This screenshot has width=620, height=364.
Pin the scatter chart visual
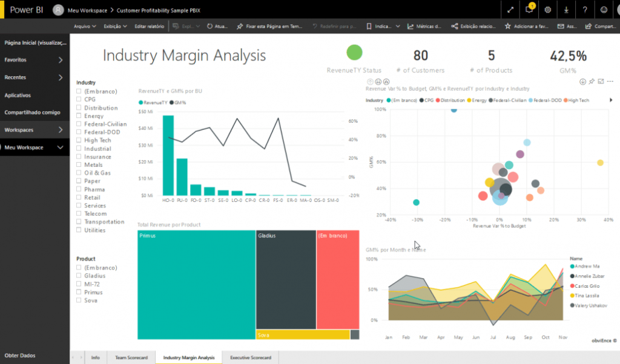point(592,82)
